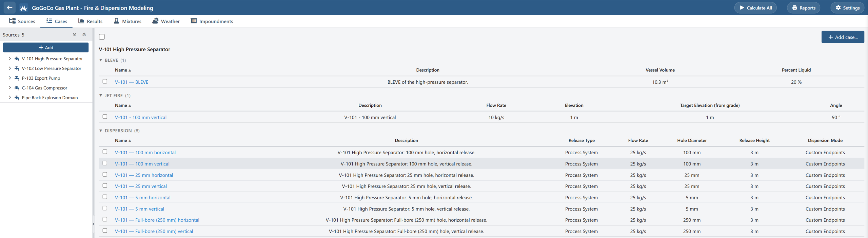This screenshot has width=868, height=238.
Task: Open the Weather tab
Action: click(x=166, y=21)
